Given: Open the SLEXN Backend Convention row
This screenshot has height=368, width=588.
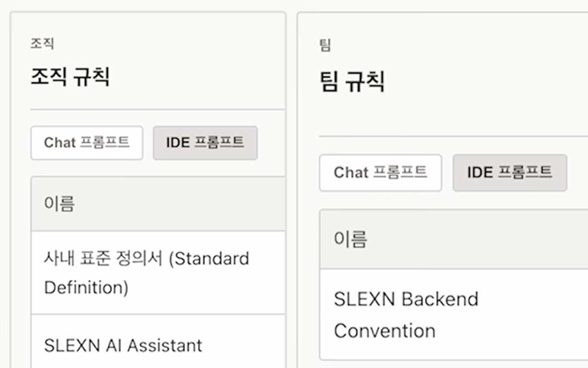Looking at the screenshot, I should tap(454, 315).
